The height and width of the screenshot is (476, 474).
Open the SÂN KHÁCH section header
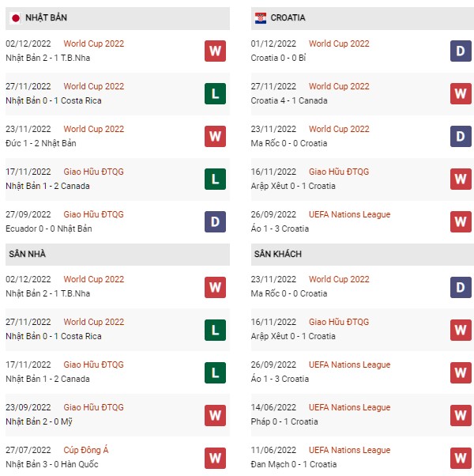363,255
